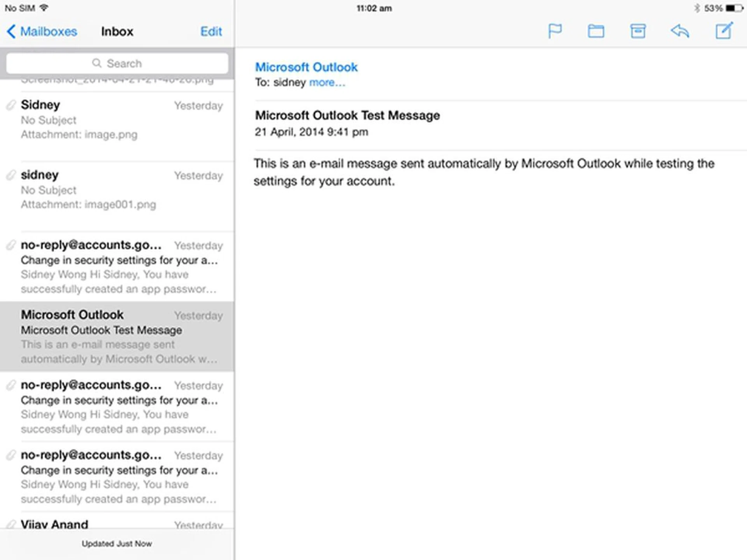Flag this message with the flag icon
This screenshot has width=747, height=560.
[555, 31]
